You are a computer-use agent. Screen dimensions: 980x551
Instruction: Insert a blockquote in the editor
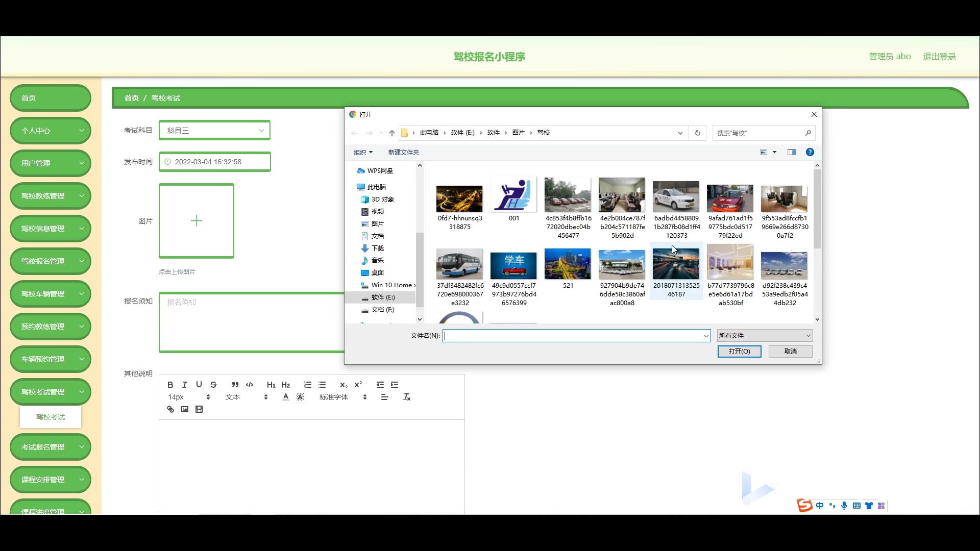tap(235, 385)
